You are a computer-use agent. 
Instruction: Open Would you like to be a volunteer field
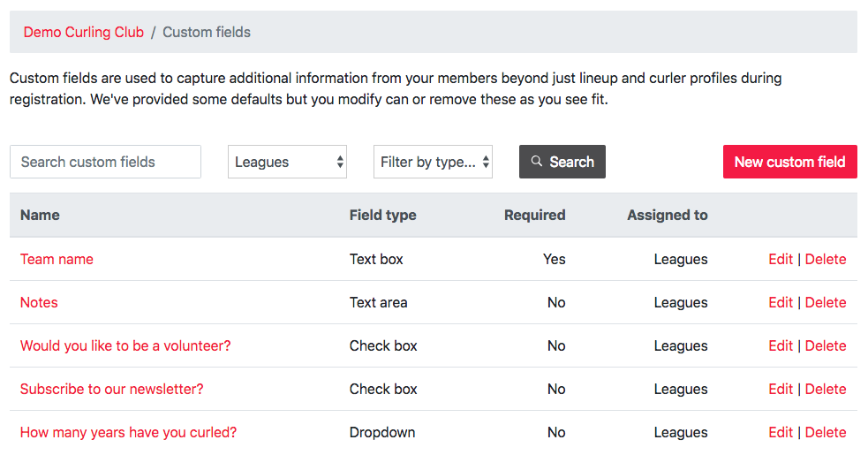[125, 345]
